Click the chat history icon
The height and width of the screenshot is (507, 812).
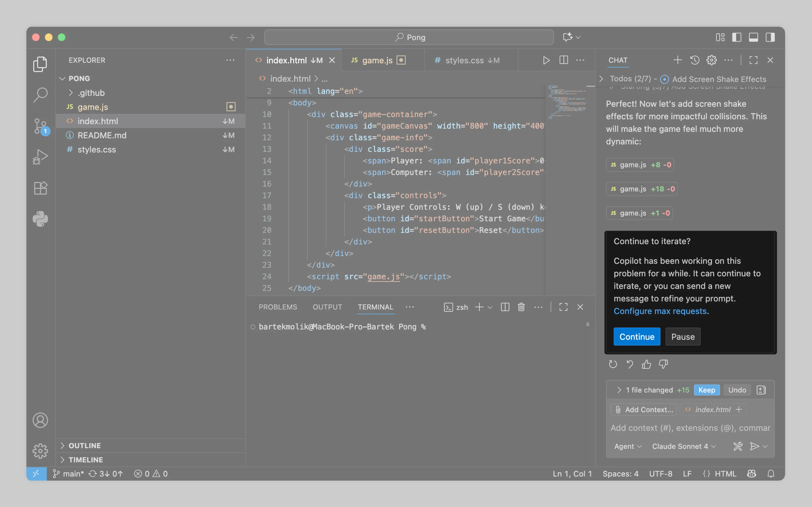point(695,60)
